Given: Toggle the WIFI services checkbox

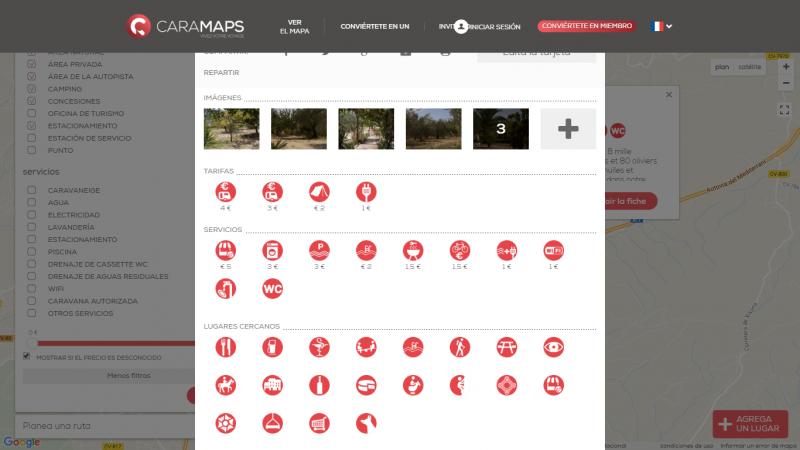Looking at the screenshot, I should pos(31,288).
